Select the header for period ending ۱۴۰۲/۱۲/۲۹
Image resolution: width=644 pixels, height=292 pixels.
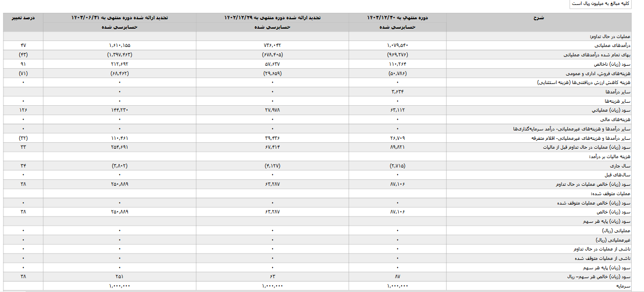272,17
